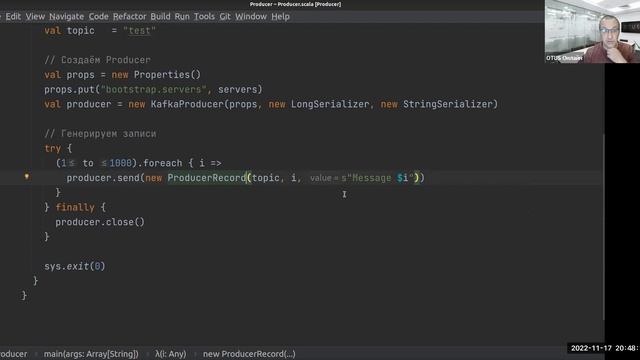
Task: Select the new ProducerRecord(...) breadcrumb
Action: [249, 354]
